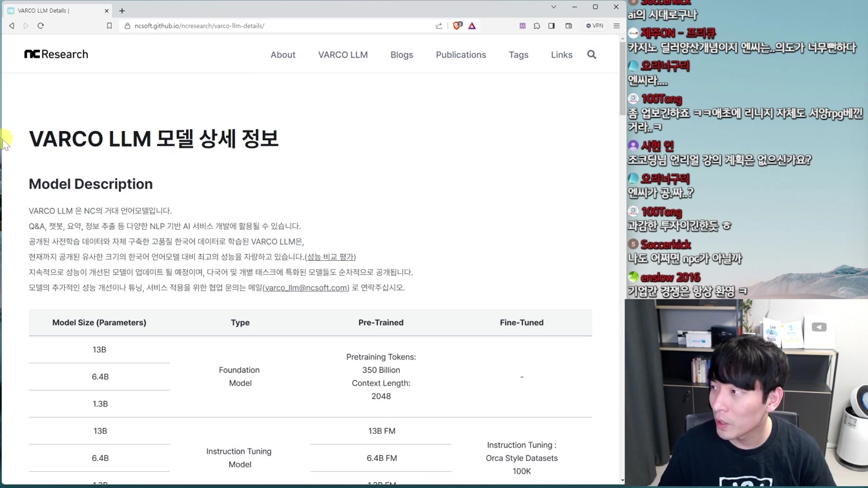
Task: Select the VARCO LLM Details tab
Action: (58, 10)
